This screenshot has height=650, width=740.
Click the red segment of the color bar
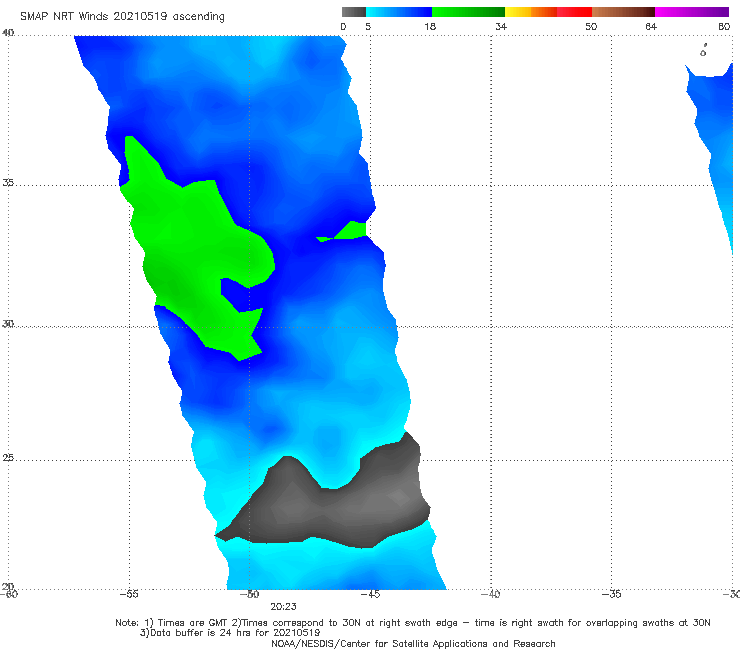coord(574,12)
